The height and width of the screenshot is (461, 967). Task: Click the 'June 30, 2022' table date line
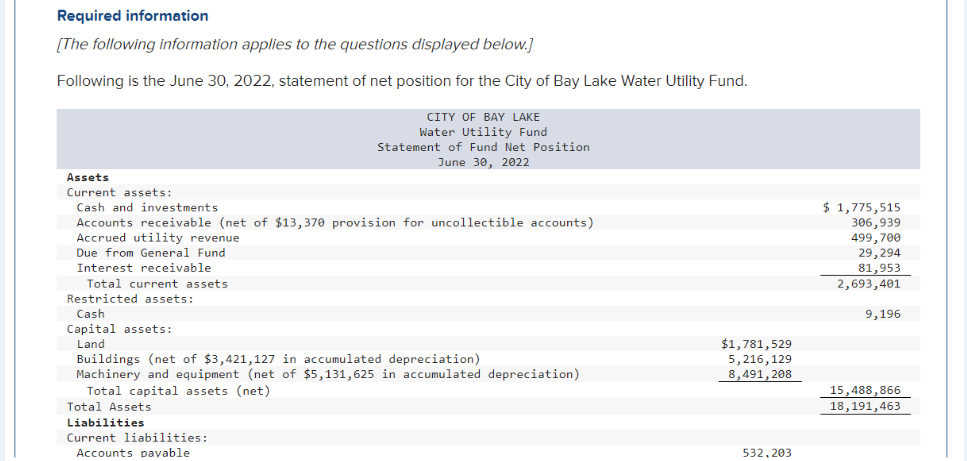pyautogui.click(x=483, y=163)
